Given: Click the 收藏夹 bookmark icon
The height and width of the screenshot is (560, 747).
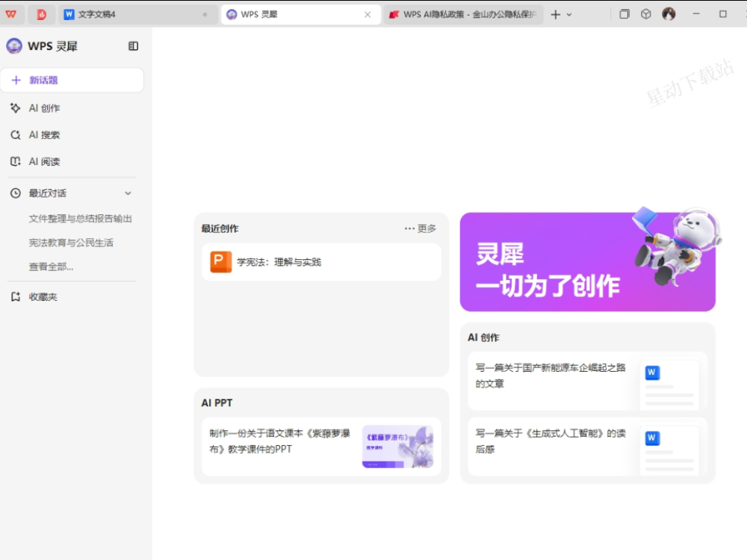Looking at the screenshot, I should click(x=15, y=296).
